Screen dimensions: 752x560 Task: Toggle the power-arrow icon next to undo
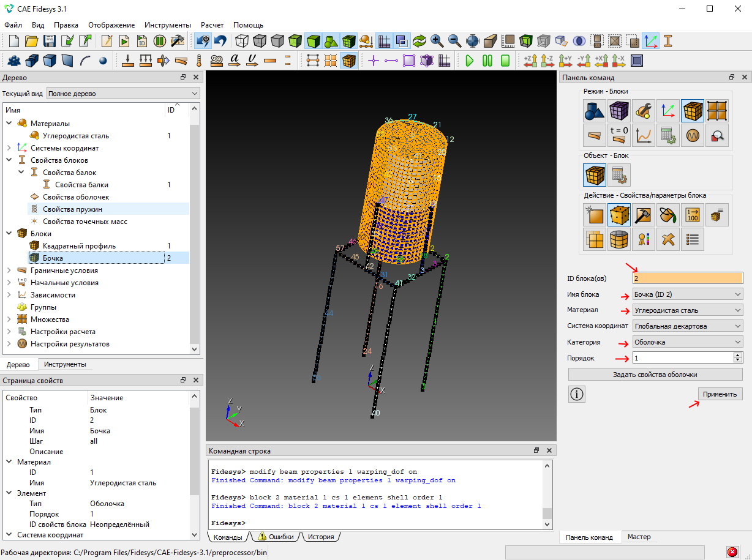tap(202, 41)
